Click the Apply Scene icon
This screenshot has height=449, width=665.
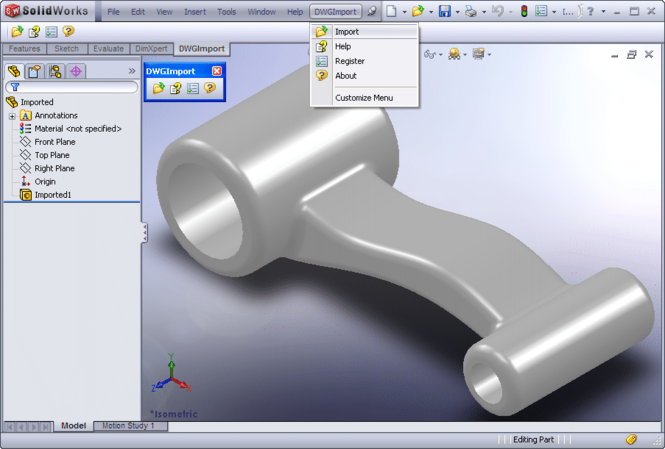point(454,54)
